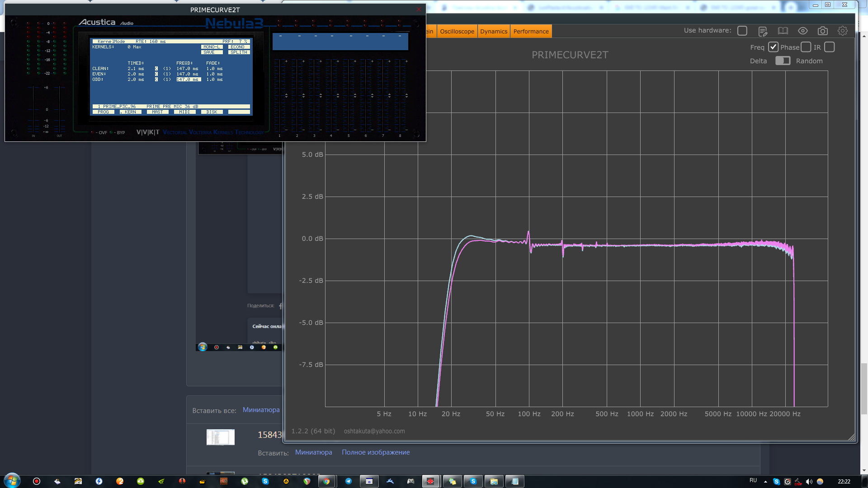Click the Миниатюра link beside Вставить:
Viewport: 868px width, 488px height.
pyautogui.click(x=314, y=452)
